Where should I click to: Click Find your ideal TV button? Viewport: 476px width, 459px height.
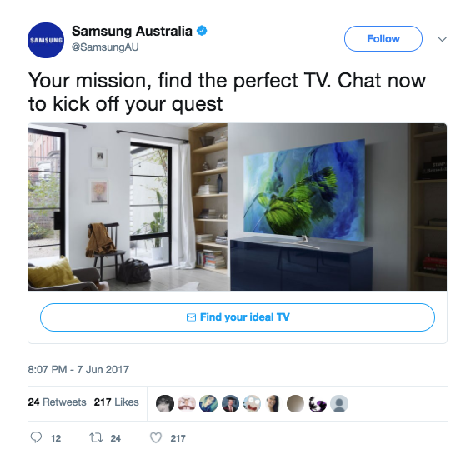tap(238, 317)
